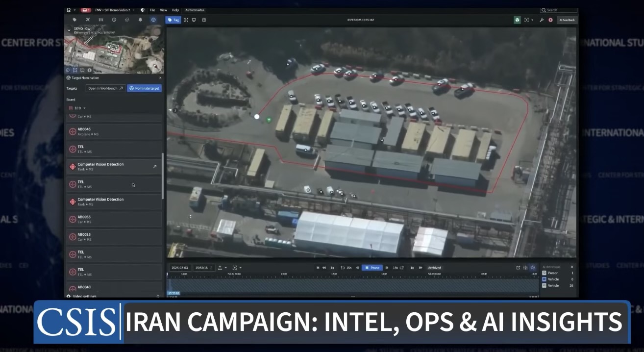The image size is (644, 352).
Task: Click the fullscreen expand icon beside Tag
Action: 186,20
